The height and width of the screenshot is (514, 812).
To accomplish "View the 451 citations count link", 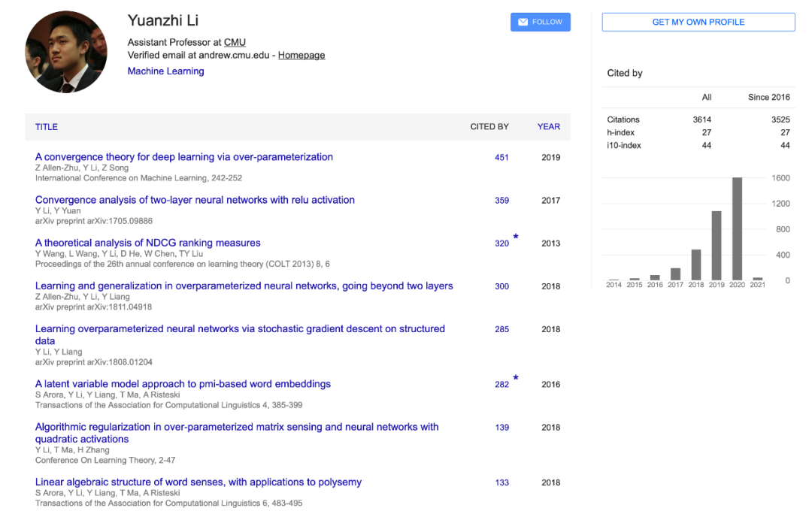I will (501, 158).
